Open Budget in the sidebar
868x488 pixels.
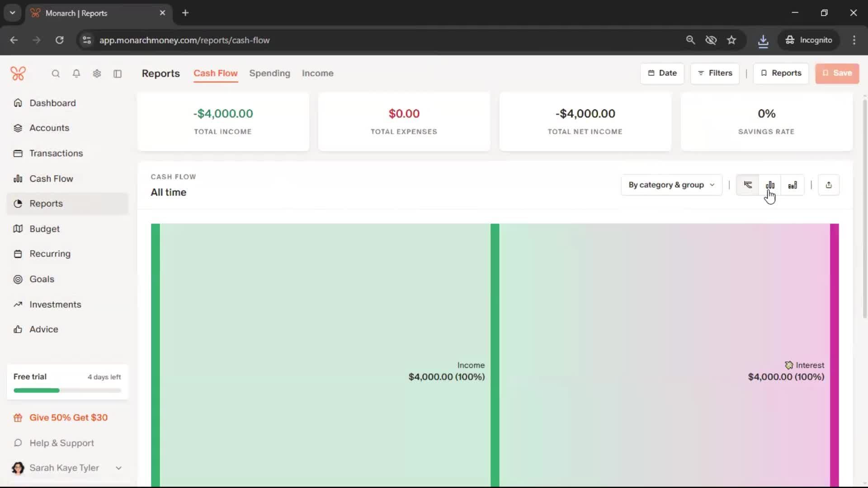point(44,229)
